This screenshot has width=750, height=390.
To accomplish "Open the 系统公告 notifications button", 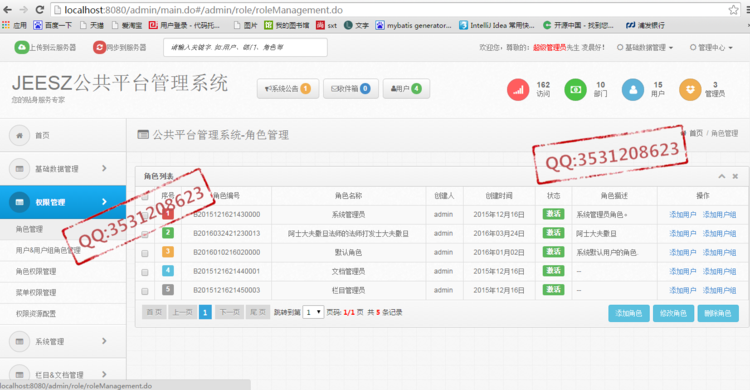I will [288, 89].
